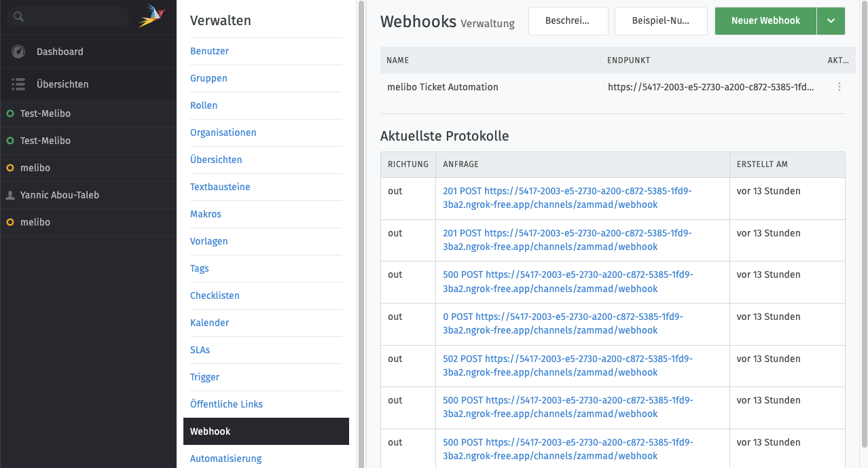The width and height of the screenshot is (868, 468).
Task: Focus the search input field
Action: pyautogui.click(x=75, y=16)
